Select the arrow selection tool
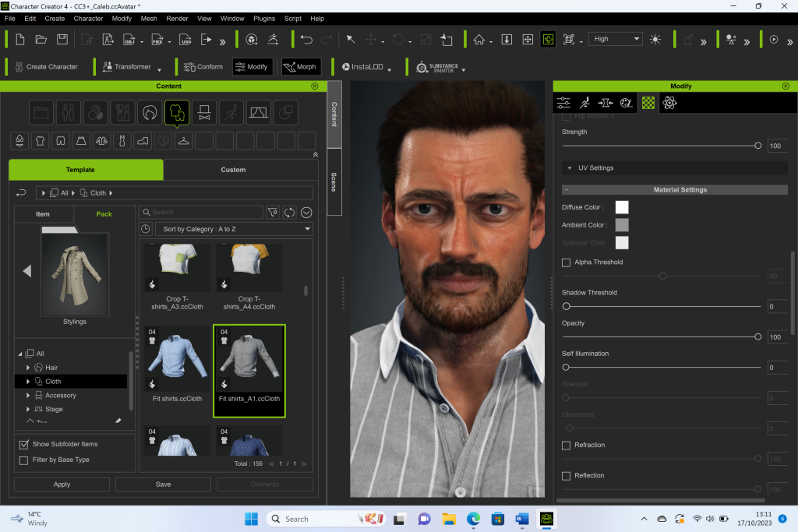The width and height of the screenshot is (798, 532). 351,39
